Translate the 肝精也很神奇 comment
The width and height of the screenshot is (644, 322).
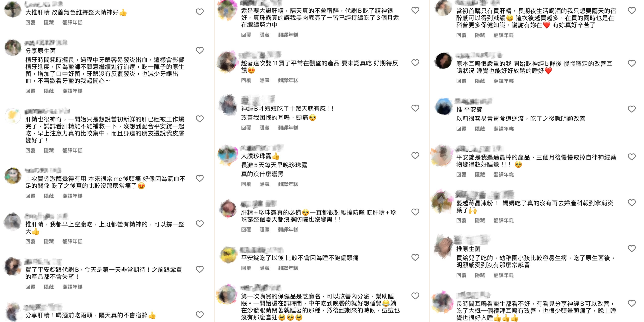click(72, 150)
